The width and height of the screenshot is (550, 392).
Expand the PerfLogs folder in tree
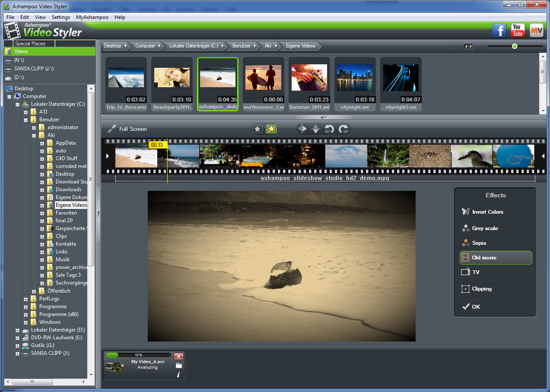pos(26,299)
